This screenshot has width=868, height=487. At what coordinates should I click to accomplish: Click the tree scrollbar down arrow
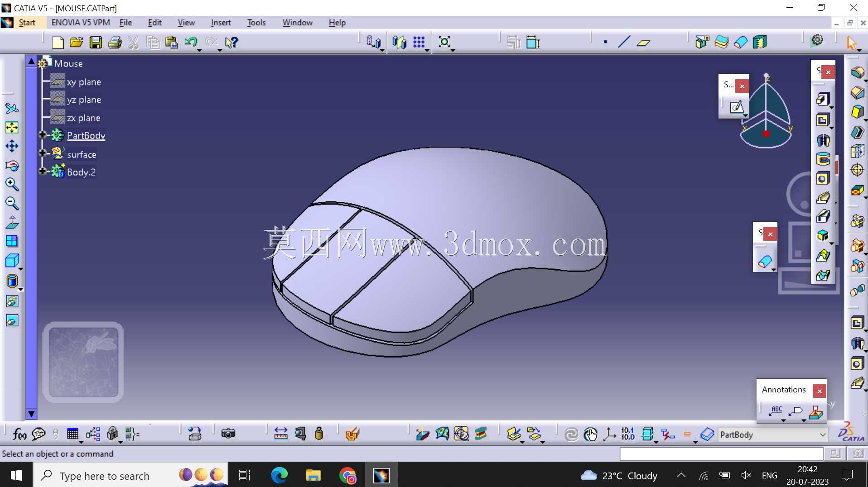tap(31, 414)
